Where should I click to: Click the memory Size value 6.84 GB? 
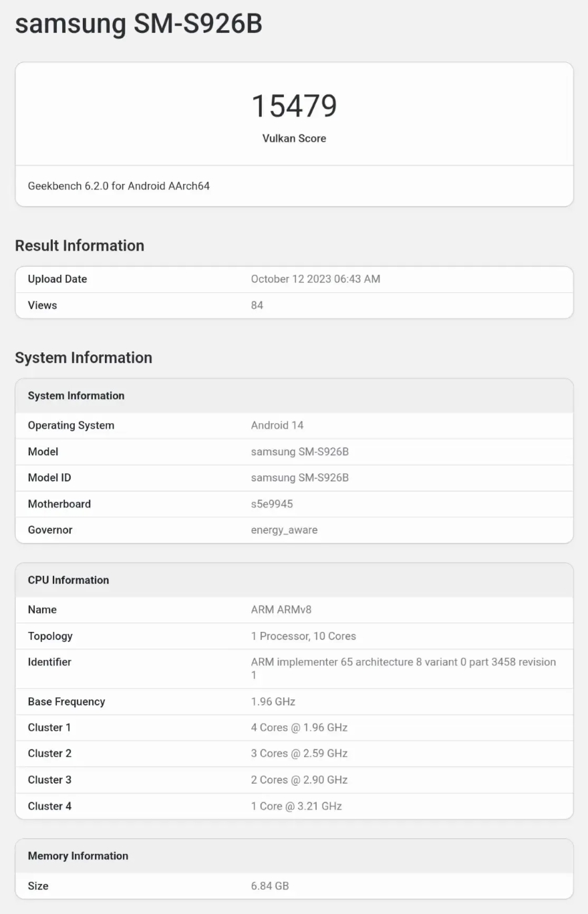(x=269, y=885)
